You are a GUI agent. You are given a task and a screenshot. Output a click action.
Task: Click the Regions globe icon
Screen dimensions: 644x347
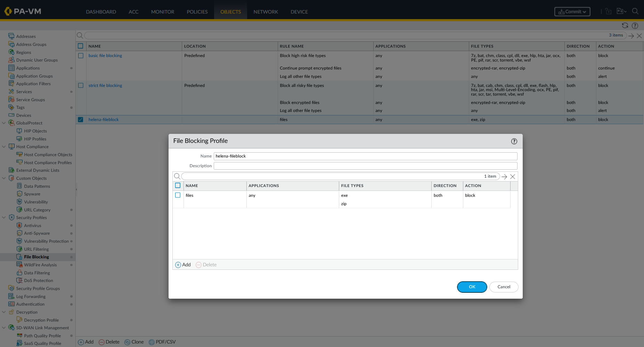click(11, 52)
